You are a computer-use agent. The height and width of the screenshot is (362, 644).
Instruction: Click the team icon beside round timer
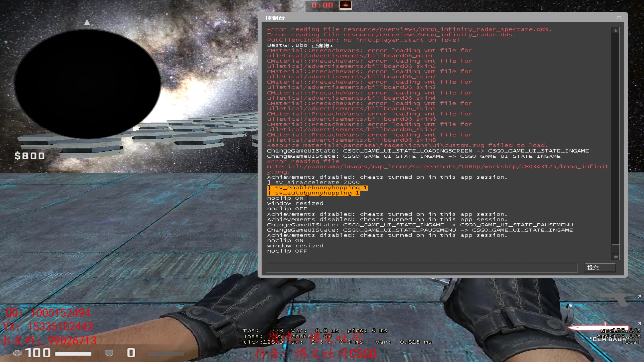pyautogui.click(x=345, y=5)
